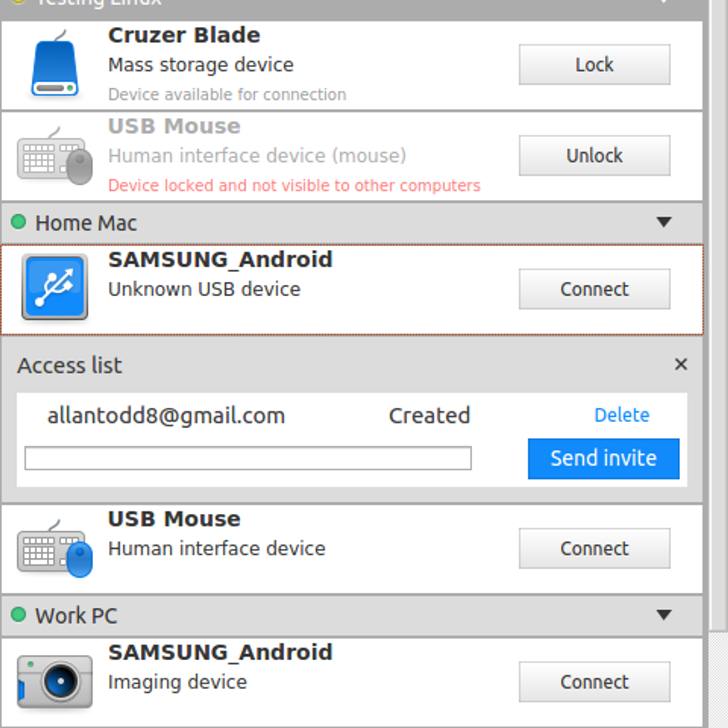Connect to SAMSUNG_Android imaging device

[x=594, y=682]
